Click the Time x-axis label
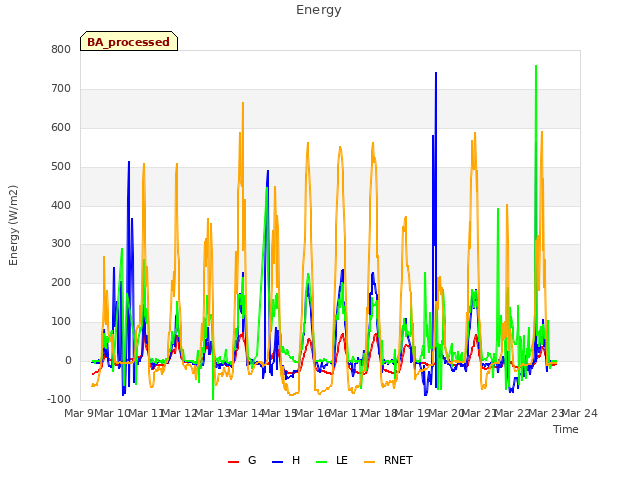This screenshot has height=480, width=640. [566, 429]
